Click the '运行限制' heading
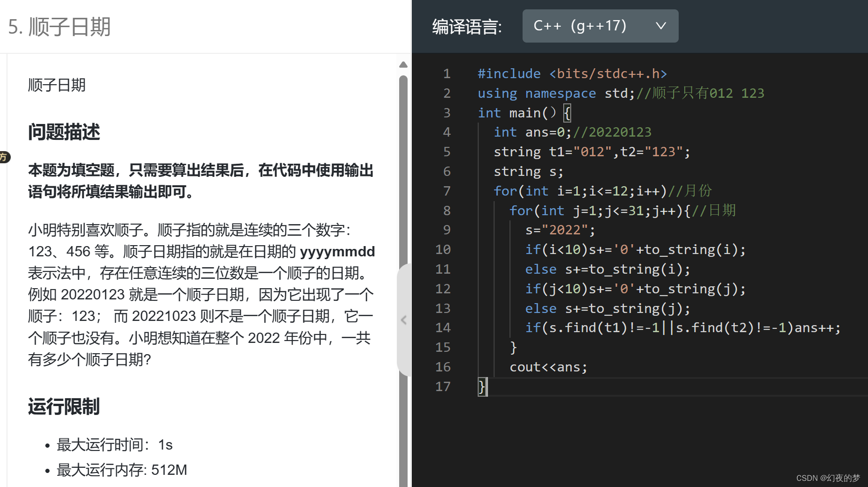 tap(64, 407)
